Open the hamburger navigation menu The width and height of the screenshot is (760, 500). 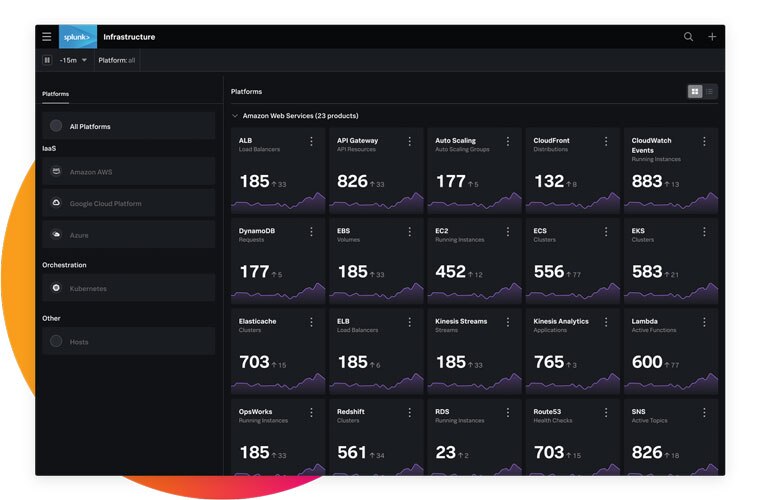coord(46,37)
